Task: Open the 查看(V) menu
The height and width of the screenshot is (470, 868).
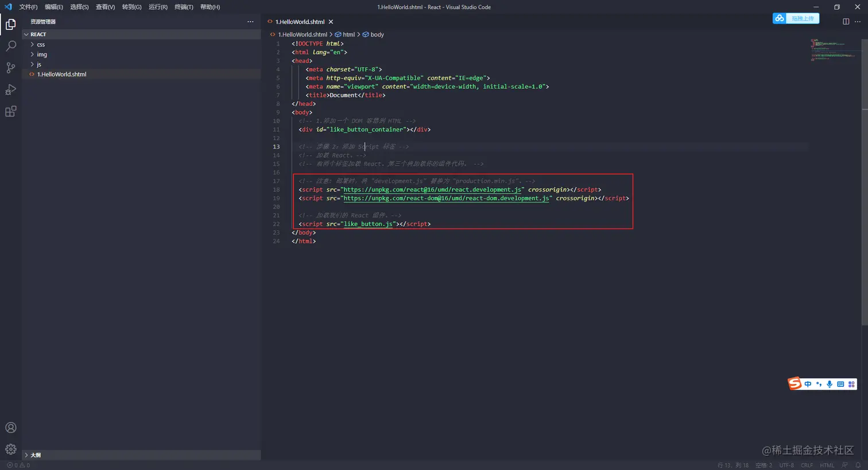Action: pyautogui.click(x=105, y=7)
